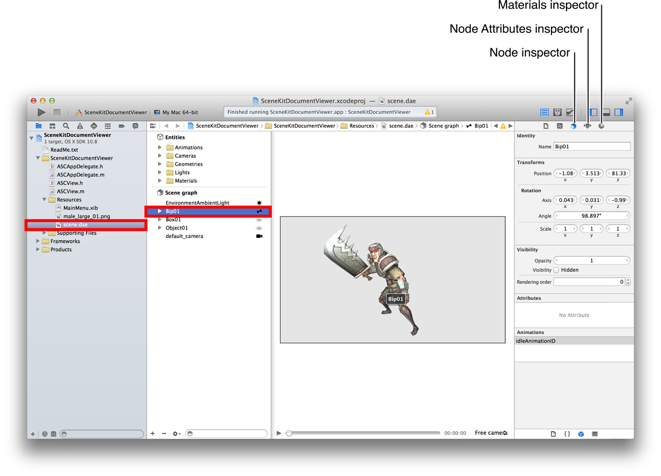Toggle the Hidden visibility checkbox
The width and height of the screenshot is (661, 476).
tap(556, 270)
